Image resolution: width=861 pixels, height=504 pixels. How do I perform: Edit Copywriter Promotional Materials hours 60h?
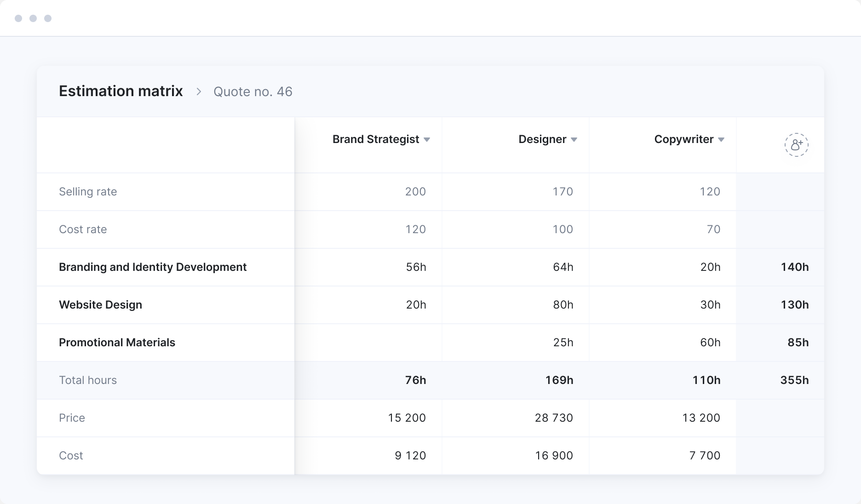710,343
